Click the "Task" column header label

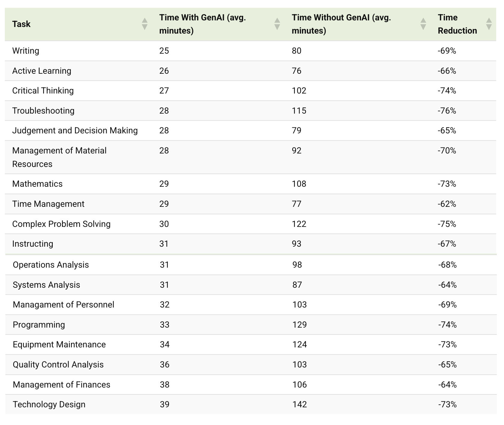21,24
